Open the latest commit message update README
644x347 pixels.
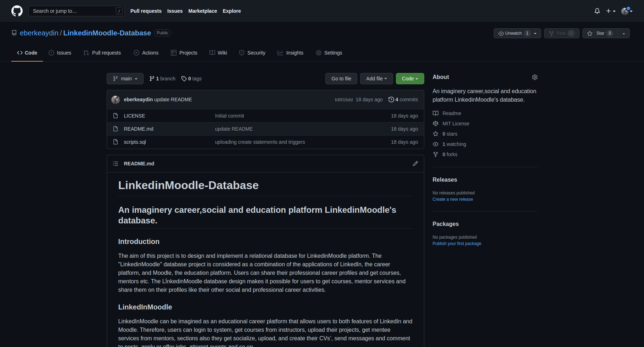[x=173, y=99]
